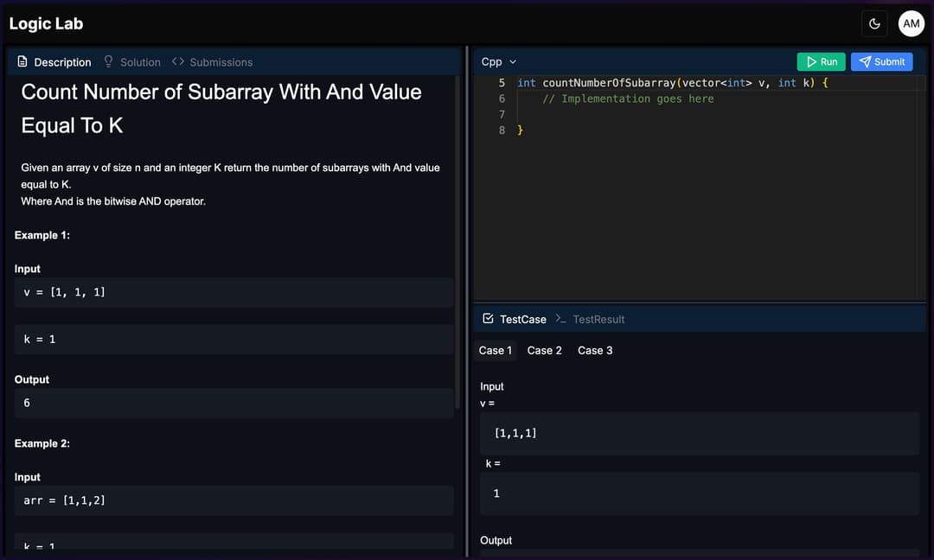
Task: Toggle dark mode with the moon icon
Action: pos(874,24)
